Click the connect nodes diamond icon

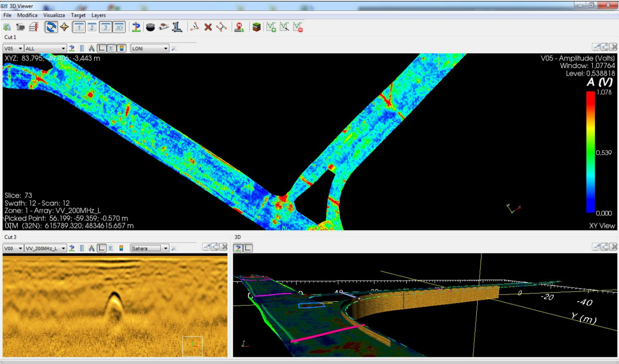pos(221,28)
